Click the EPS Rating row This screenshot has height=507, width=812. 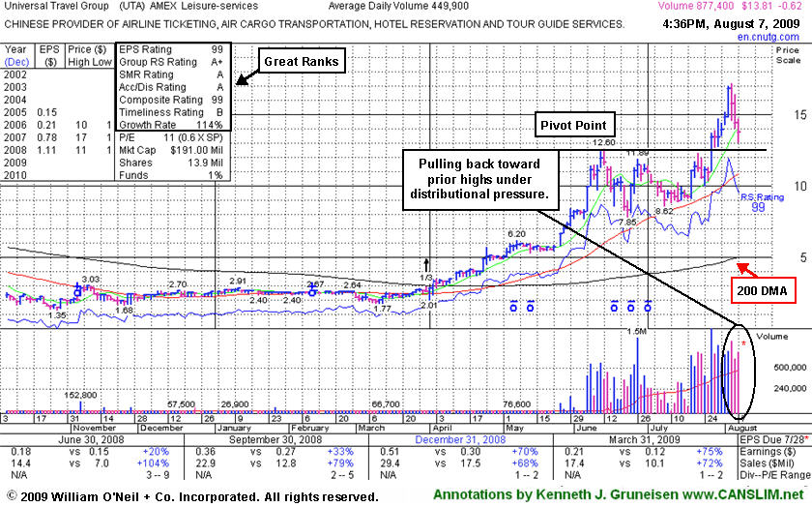click(x=171, y=49)
